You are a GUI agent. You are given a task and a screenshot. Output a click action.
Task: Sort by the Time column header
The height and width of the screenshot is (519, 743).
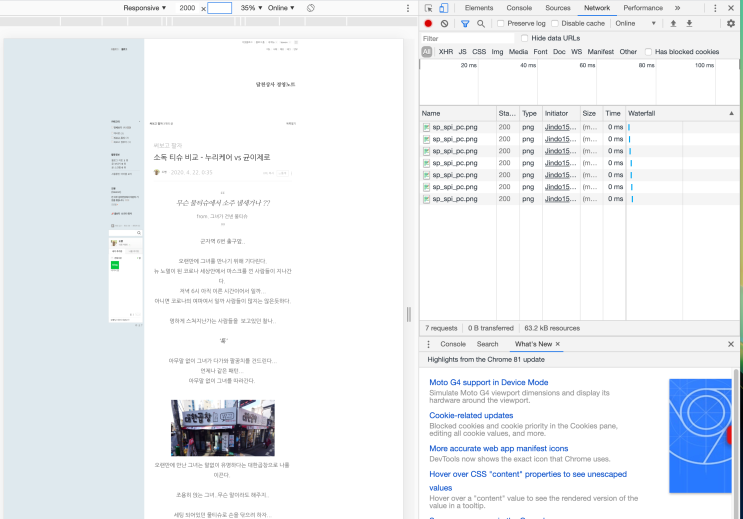click(614, 113)
